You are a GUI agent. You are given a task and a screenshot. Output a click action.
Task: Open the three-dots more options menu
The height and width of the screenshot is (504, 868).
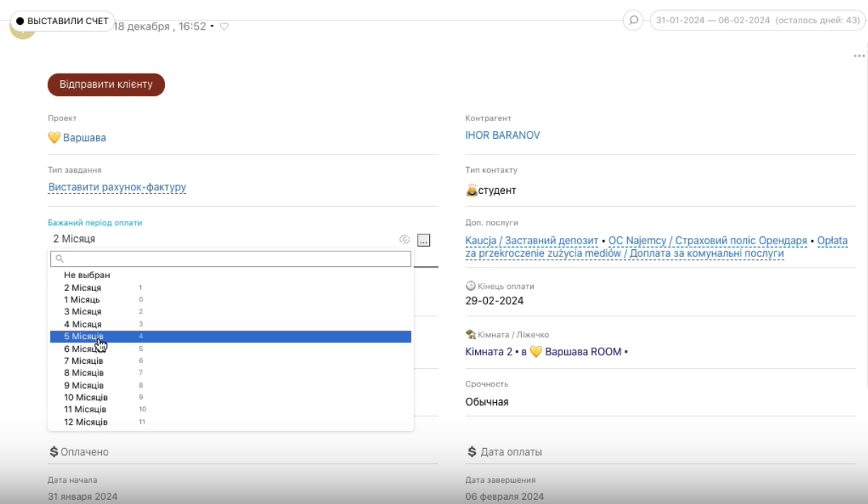(x=859, y=56)
